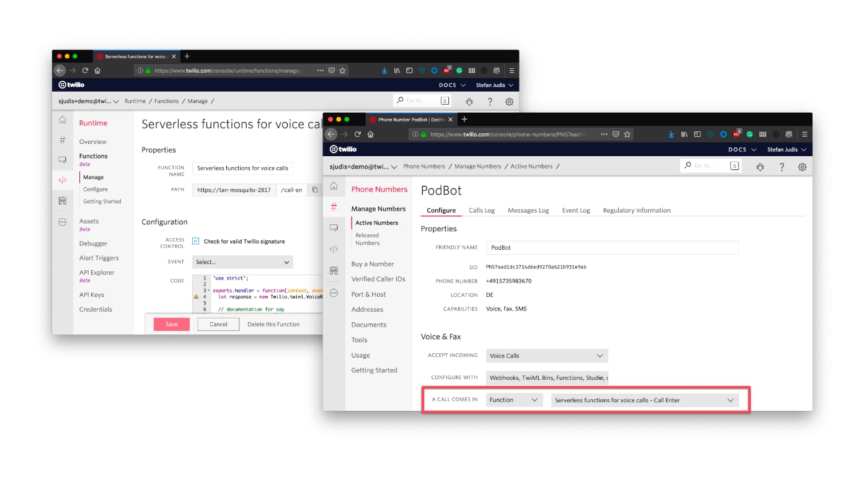Image resolution: width=868 pixels, height=484 pixels.
Task: Open settings gear in PodBot window
Action: 802,167
